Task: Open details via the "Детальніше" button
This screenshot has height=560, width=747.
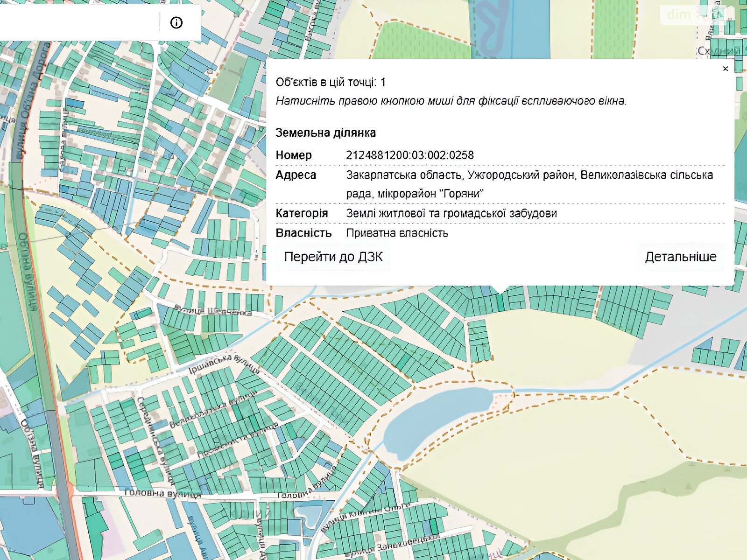Action: [x=680, y=257]
